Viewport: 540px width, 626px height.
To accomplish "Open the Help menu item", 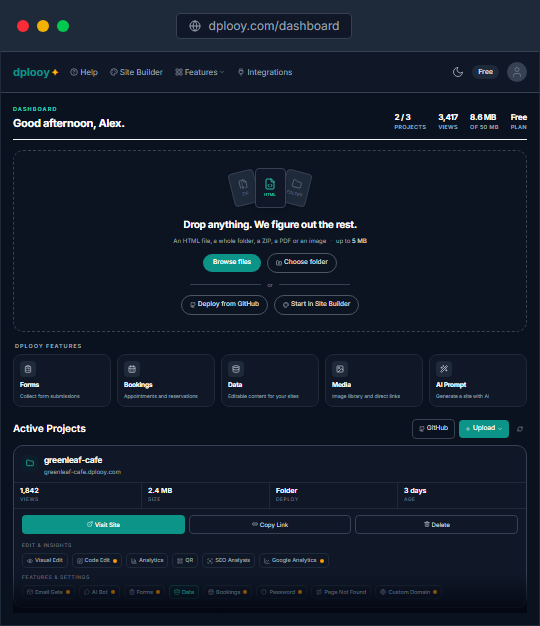I will pyautogui.click(x=84, y=72).
